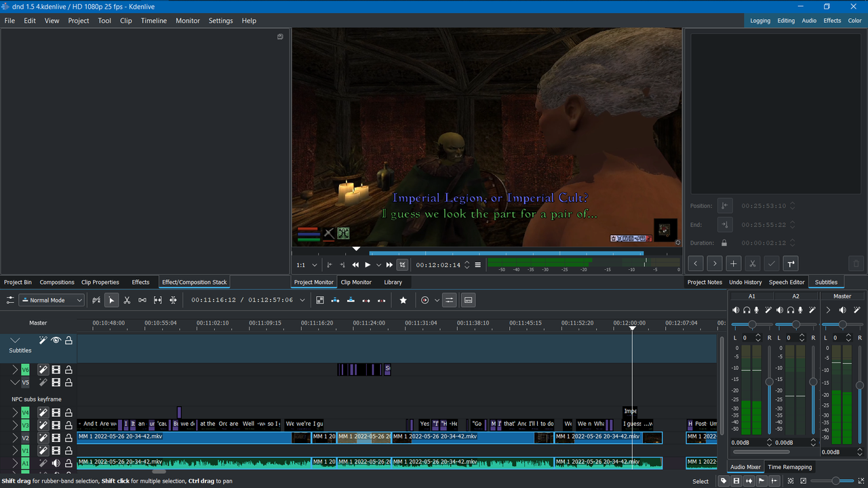Switch to the Clip Monitor tab

click(356, 282)
